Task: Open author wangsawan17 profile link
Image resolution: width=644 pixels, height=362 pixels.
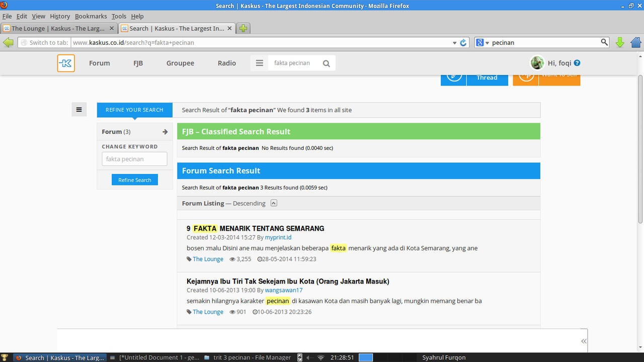Action: point(284,290)
